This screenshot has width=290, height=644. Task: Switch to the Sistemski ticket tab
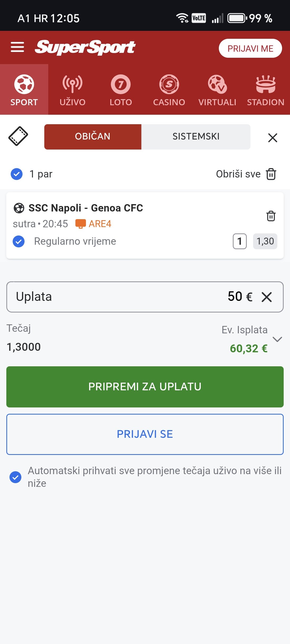(x=196, y=137)
